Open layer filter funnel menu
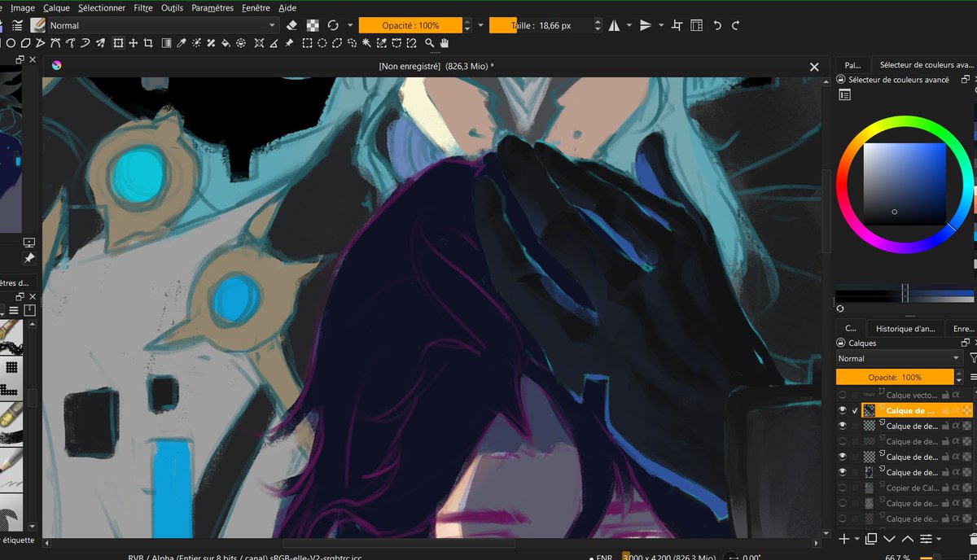Viewport: 977px width, 560px height. pyautogui.click(x=972, y=358)
